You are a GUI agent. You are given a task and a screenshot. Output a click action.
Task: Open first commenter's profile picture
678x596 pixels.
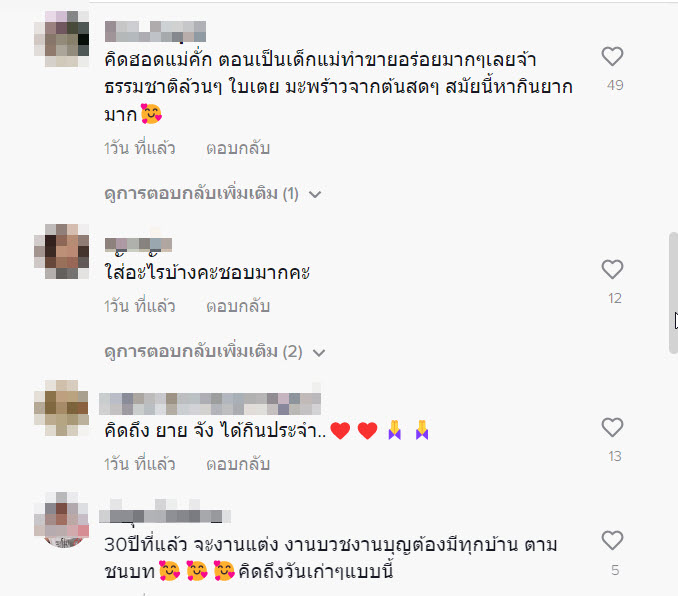pos(61,39)
